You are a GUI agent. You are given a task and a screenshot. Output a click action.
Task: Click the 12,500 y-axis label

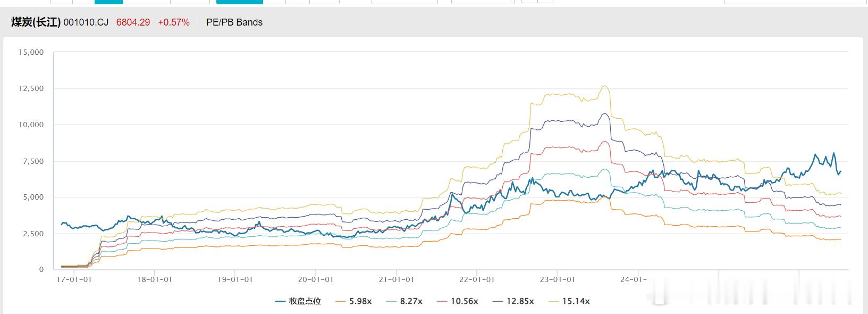tap(31, 88)
